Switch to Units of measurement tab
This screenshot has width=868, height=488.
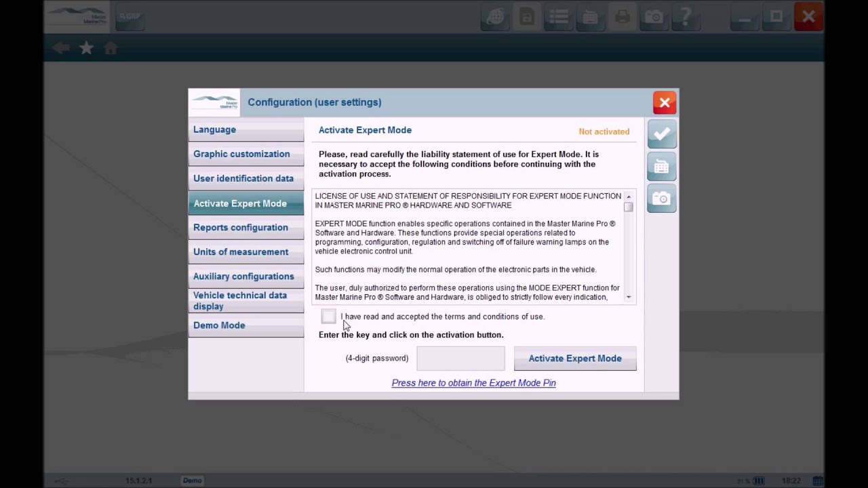click(246, 252)
